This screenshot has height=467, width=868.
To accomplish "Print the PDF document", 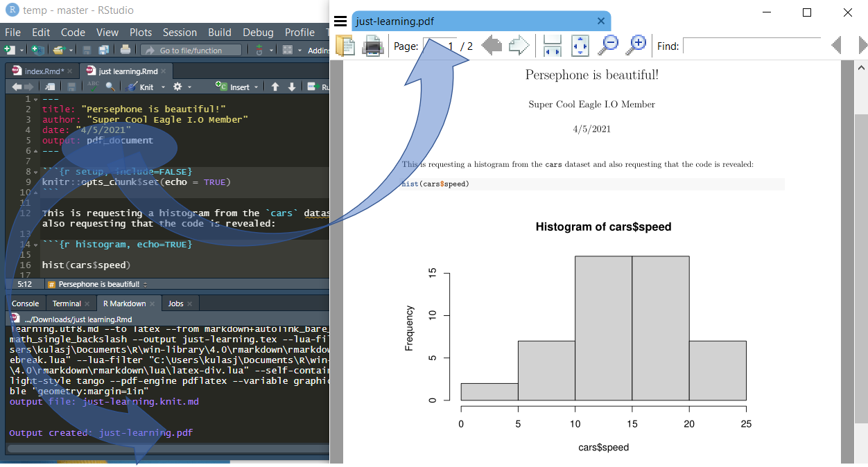I will tap(372, 46).
